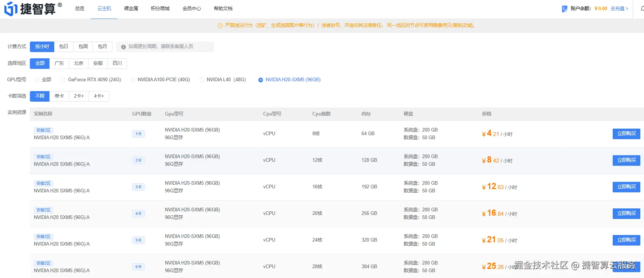This screenshot has height=278, width=644.
Task: Open 会员中心 menu item
Action: pyautogui.click(x=192, y=8)
